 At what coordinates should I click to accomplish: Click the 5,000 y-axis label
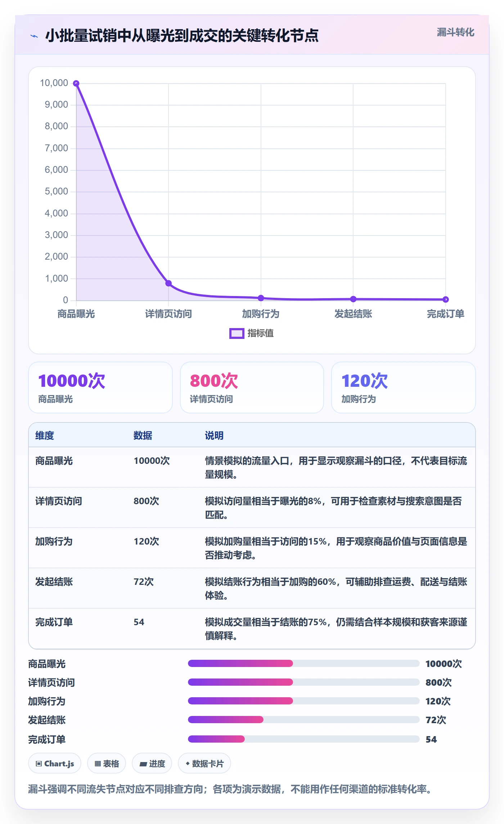click(x=56, y=192)
